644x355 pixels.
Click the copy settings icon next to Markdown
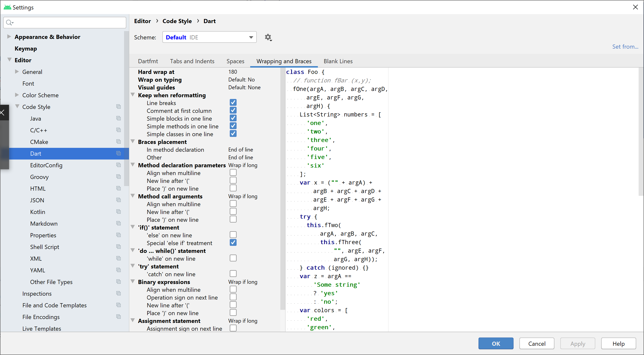click(x=119, y=223)
